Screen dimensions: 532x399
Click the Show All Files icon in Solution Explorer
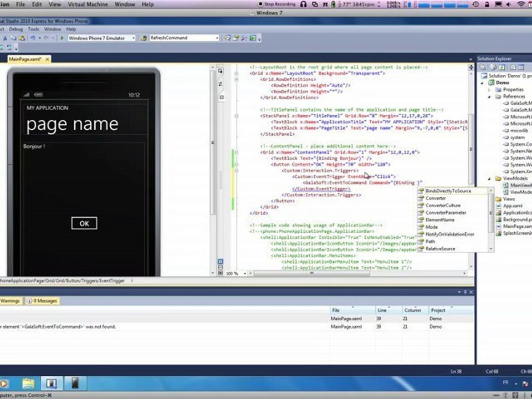tap(493, 67)
